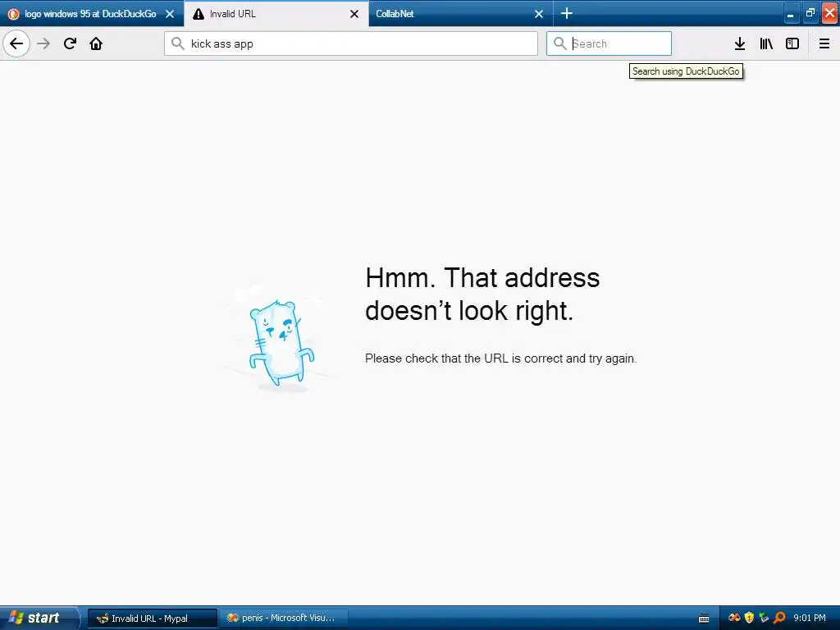Click the warning icon on Invalid URL tab
840x630 pixels.
199,14
